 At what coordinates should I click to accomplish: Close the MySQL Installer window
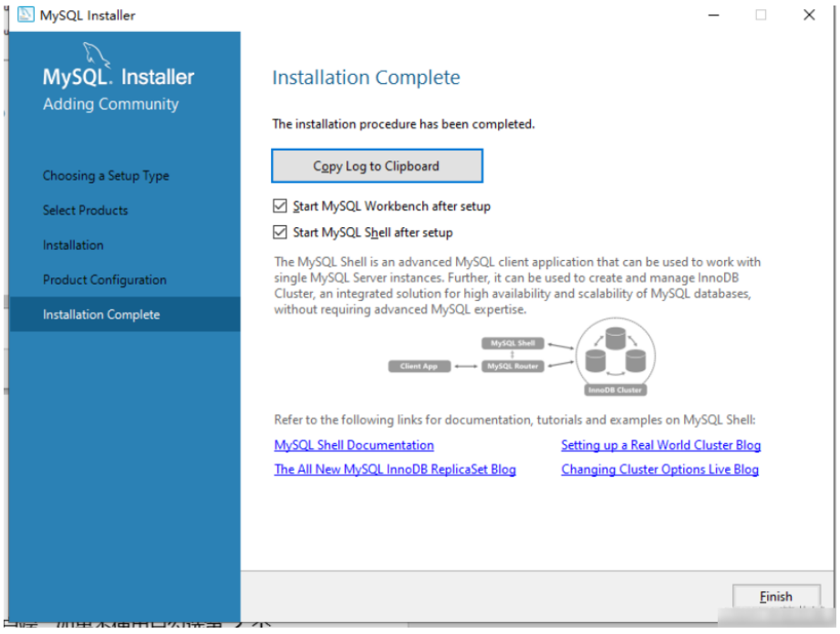(809, 15)
